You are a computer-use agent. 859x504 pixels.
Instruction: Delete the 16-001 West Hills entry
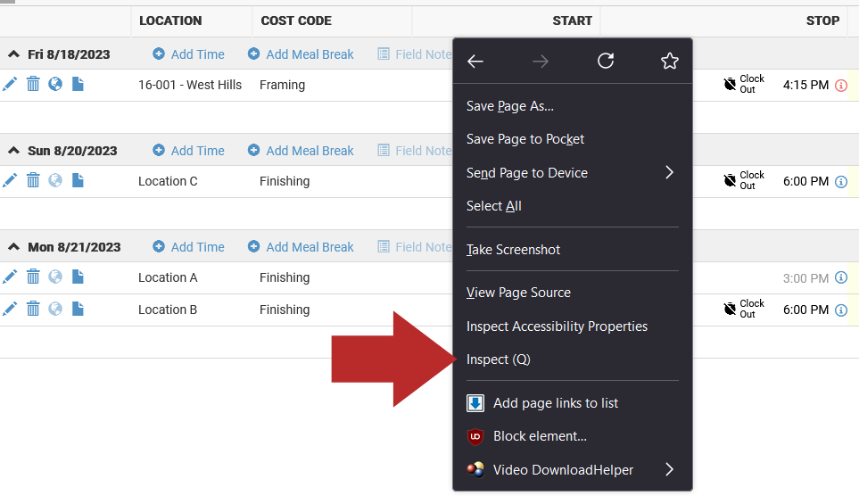33,84
